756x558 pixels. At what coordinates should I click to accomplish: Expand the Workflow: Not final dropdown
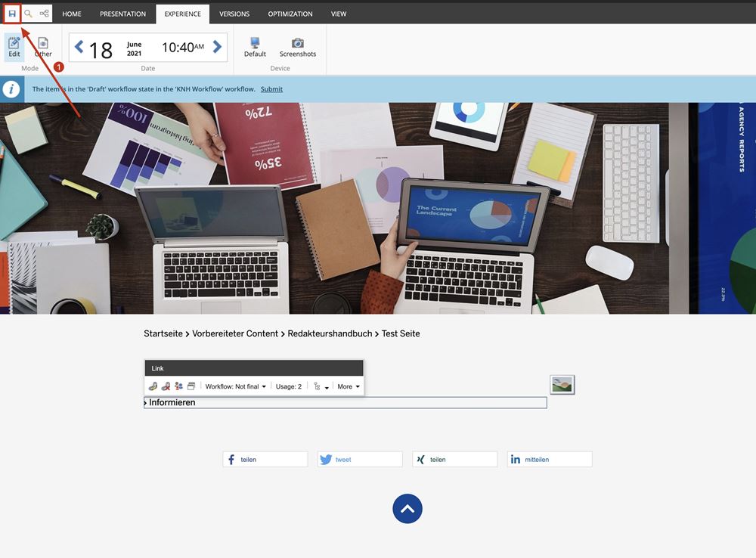235,386
